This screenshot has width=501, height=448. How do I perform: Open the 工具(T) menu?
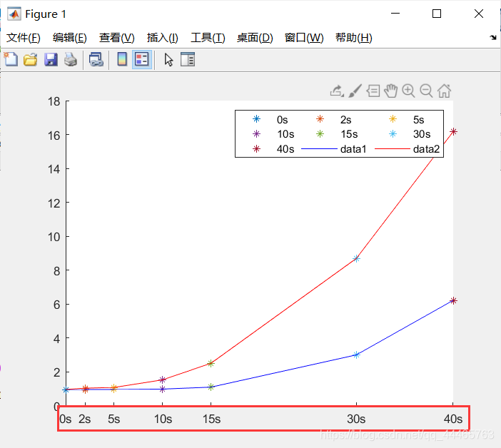pyautogui.click(x=208, y=38)
